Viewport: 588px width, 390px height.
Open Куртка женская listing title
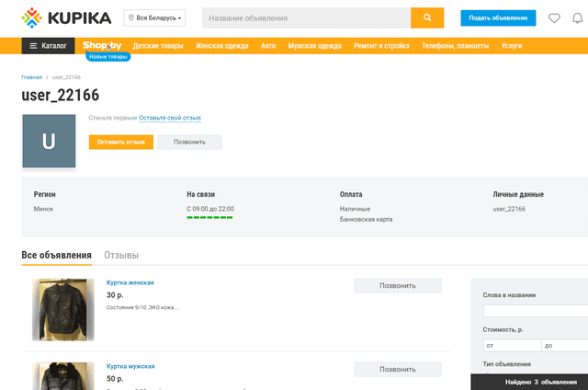130,282
